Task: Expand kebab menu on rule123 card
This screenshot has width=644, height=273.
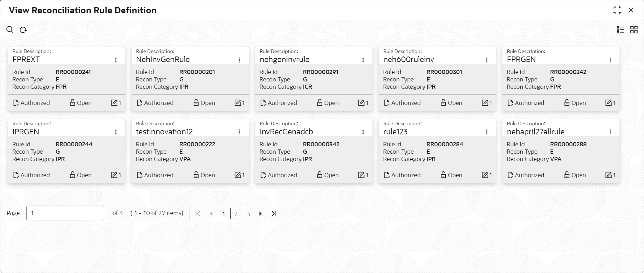Action: [x=487, y=132]
